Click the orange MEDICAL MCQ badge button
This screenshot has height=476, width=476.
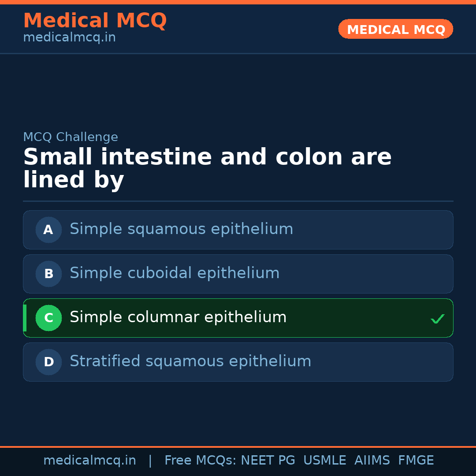click(395, 29)
